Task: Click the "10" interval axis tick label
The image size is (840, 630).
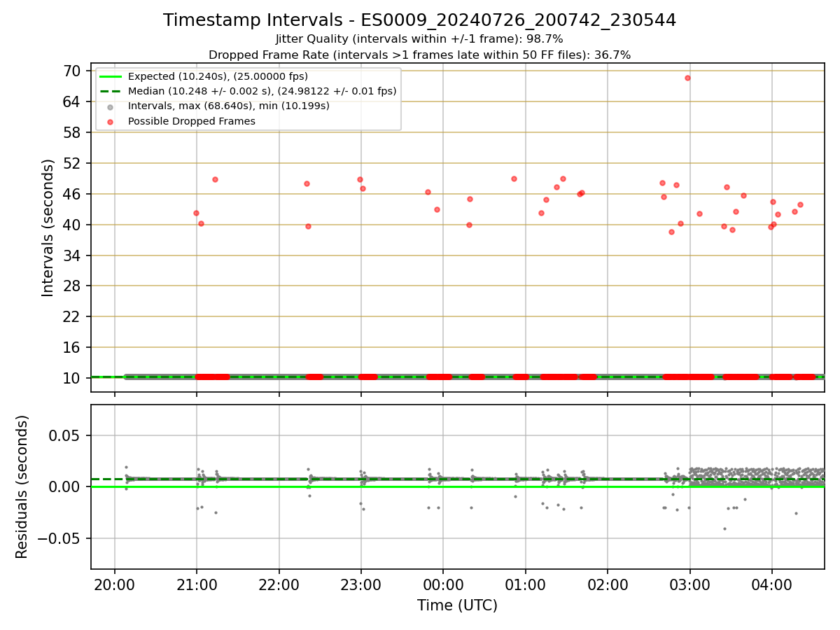Action: click(72, 378)
